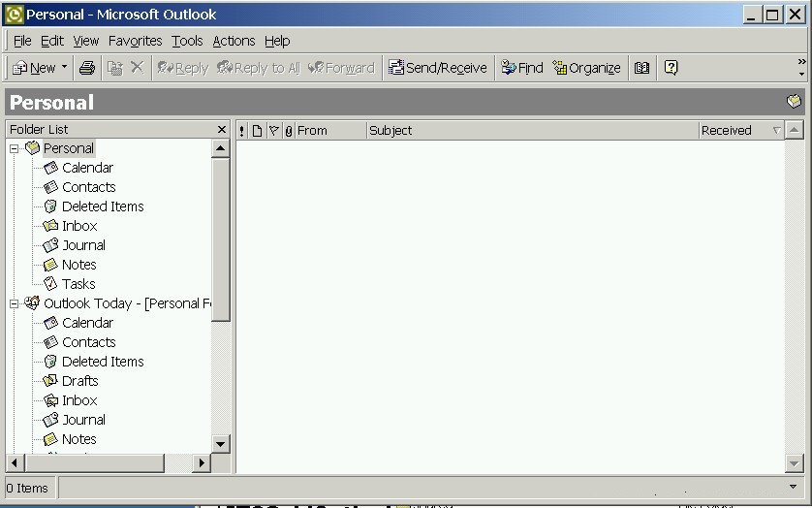Sort by Importance column header icon
The image size is (812, 508).
coord(241,131)
